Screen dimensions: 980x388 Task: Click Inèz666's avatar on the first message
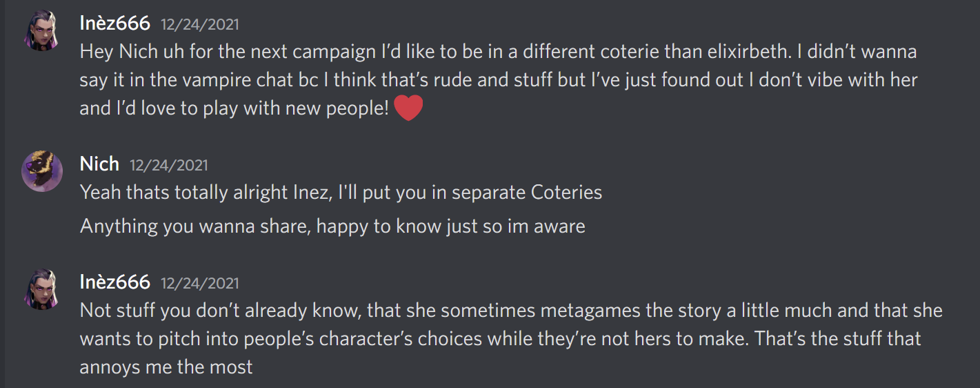[42, 30]
